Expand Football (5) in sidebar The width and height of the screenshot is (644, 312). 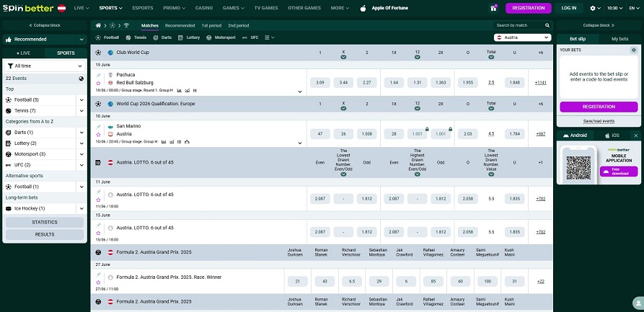point(81,99)
